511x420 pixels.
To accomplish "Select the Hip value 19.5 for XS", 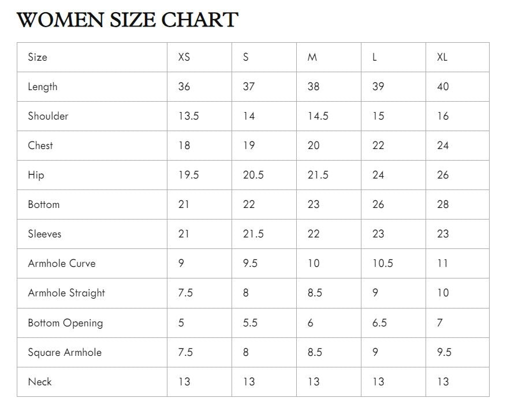I will (189, 175).
